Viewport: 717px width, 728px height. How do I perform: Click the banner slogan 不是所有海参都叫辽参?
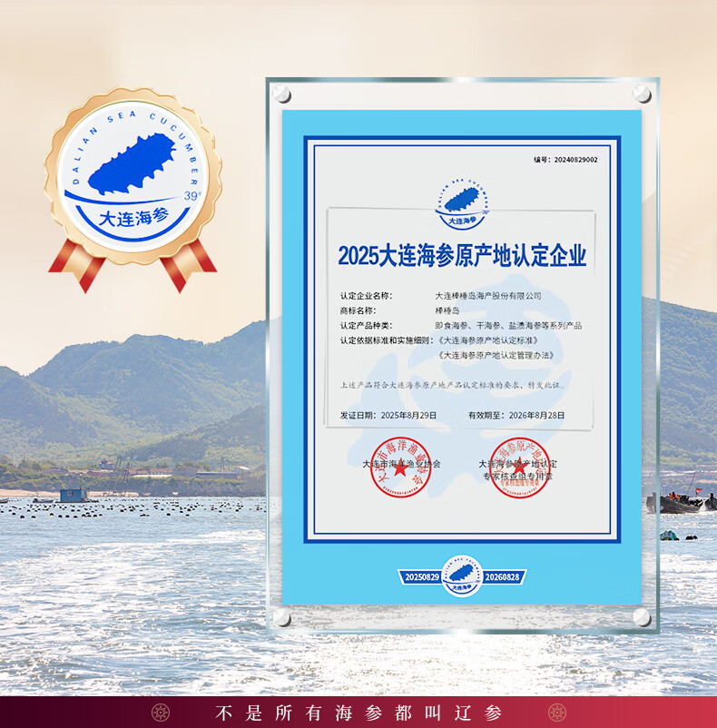pos(358,713)
